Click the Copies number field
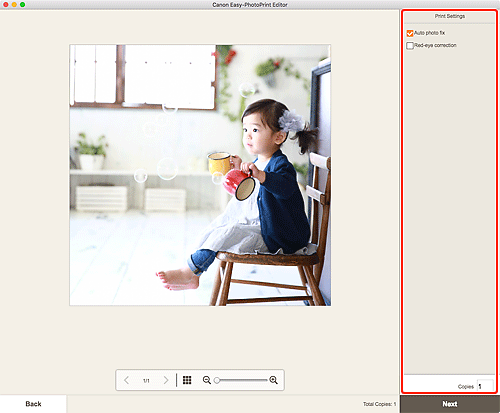This screenshot has width=500, height=413. point(485,386)
